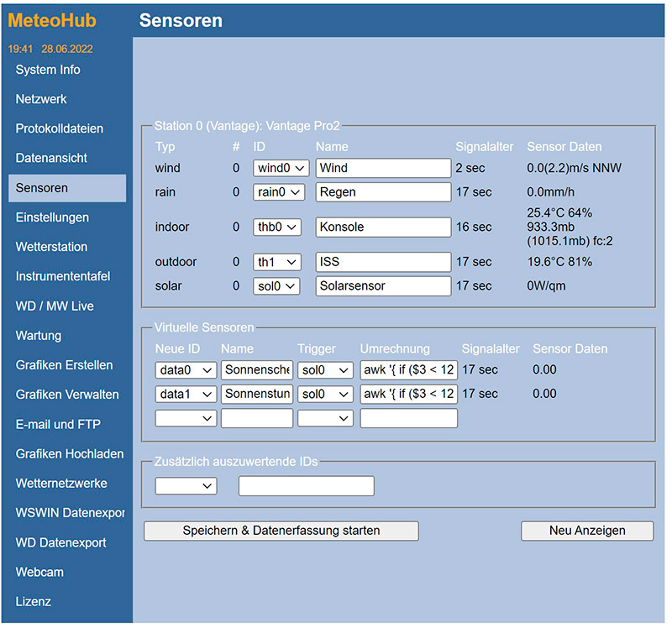This screenshot has height=628, width=672.
Task: Expand the thb0 ID dropdown
Action: [x=277, y=227]
